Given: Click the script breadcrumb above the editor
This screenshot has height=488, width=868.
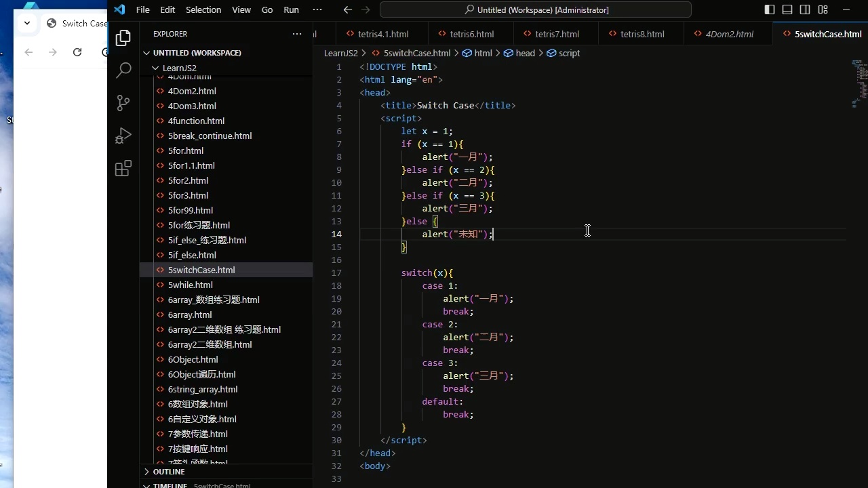Looking at the screenshot, I should click(x=569, y=53).
